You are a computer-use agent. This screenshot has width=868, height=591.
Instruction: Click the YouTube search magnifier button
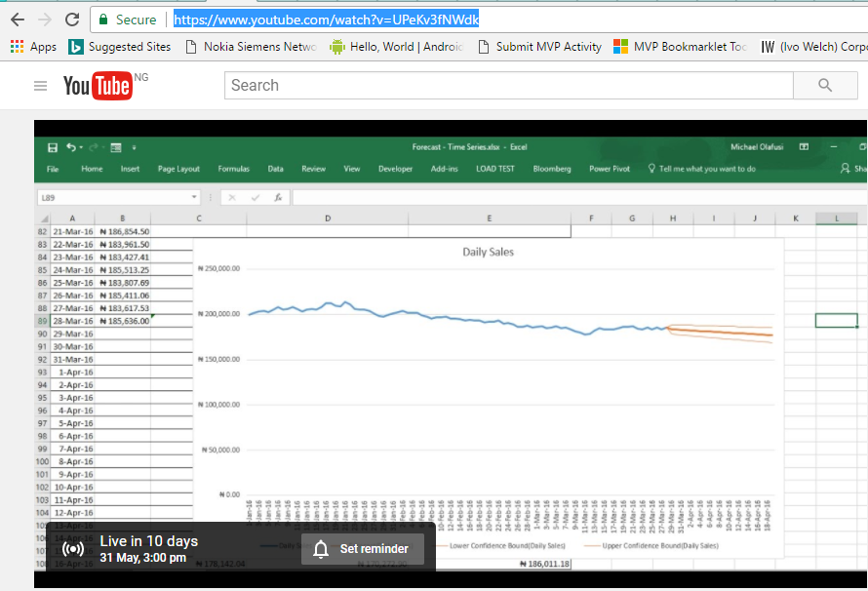pyautogui.click(x=825, y=85)
